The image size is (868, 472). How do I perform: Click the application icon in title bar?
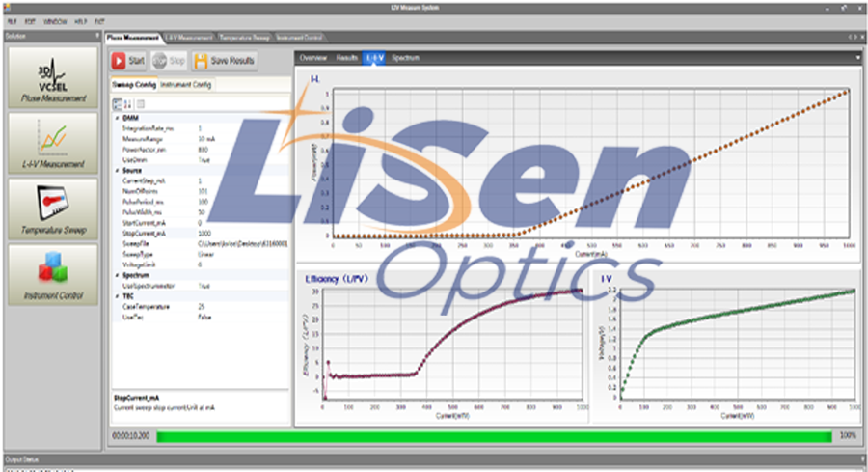[x=7, y=7]
